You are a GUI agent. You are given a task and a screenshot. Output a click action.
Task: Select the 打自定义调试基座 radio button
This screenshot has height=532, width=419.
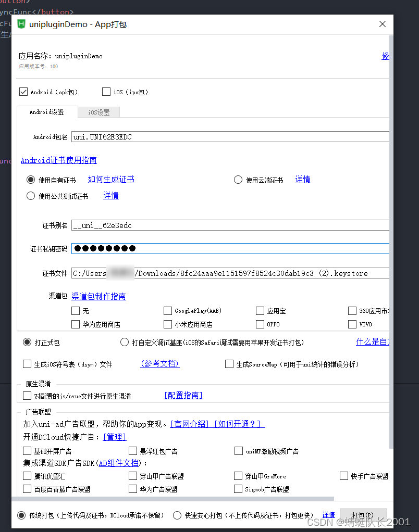pyautogui.click(x=125, y=343)
